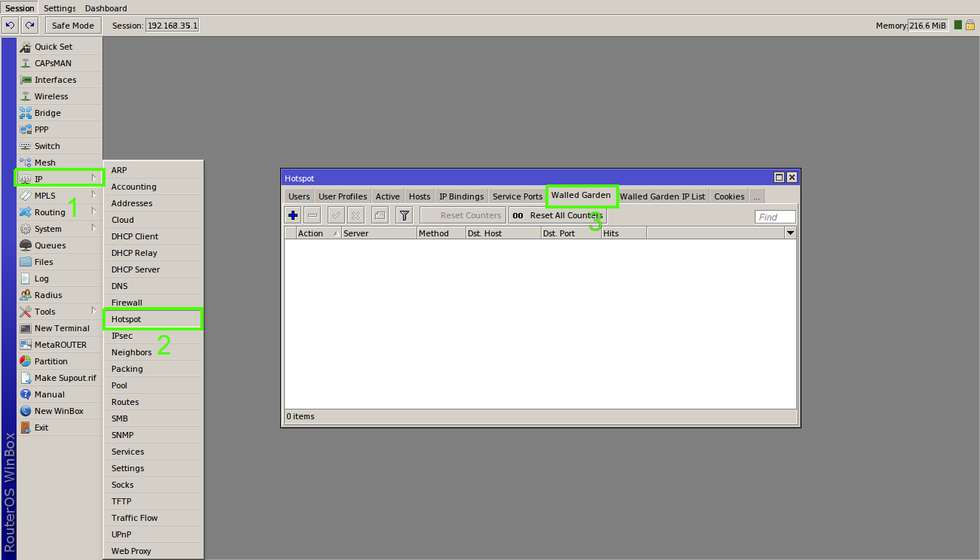Disable the selected entry with the X icon
The width and height of the screenshot is (980, 560).
tap(356, 215)
